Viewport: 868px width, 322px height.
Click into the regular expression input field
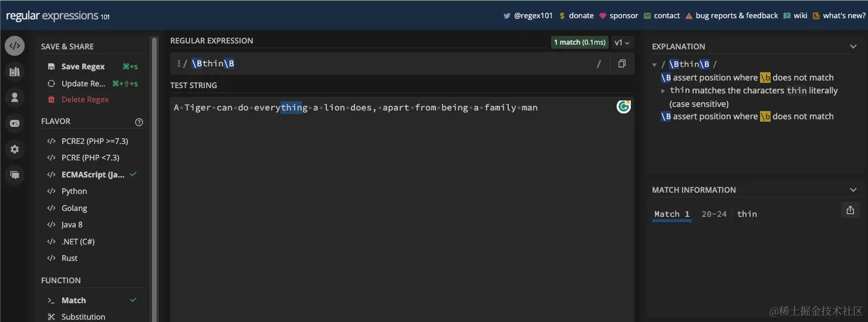390,63
